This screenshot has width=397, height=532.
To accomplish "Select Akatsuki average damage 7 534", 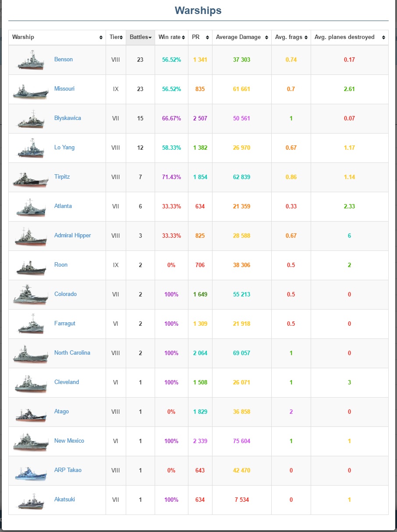I will pyautogui.click(x=242, y=500).
